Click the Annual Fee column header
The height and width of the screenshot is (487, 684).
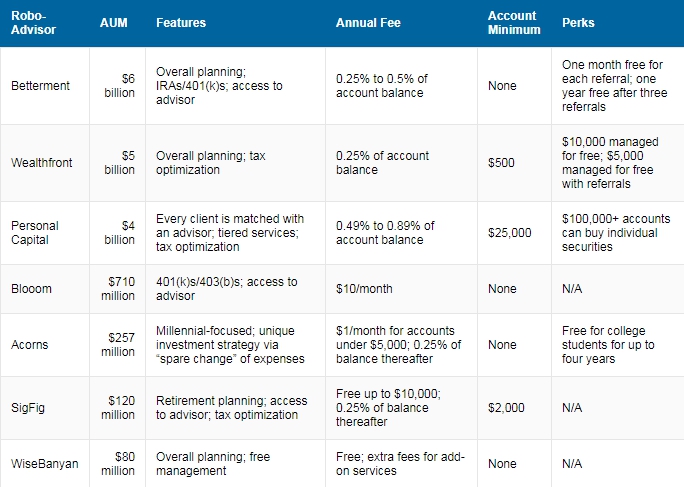click(370, 22)
